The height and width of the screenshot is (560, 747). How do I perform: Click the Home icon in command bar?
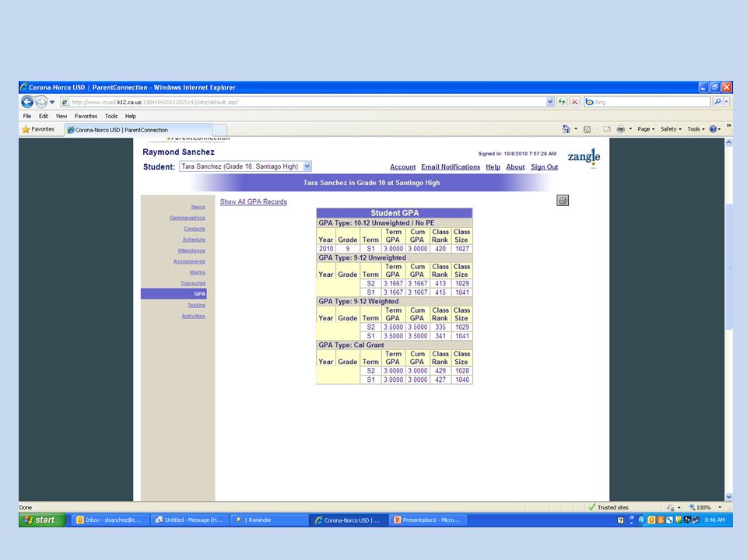566,129
